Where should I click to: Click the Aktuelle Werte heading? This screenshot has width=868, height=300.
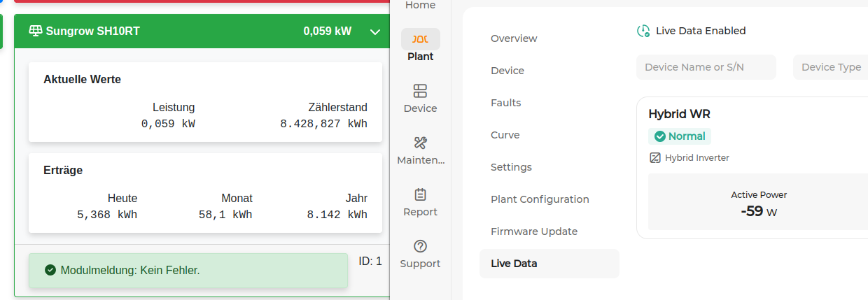(x=82, y=80)
